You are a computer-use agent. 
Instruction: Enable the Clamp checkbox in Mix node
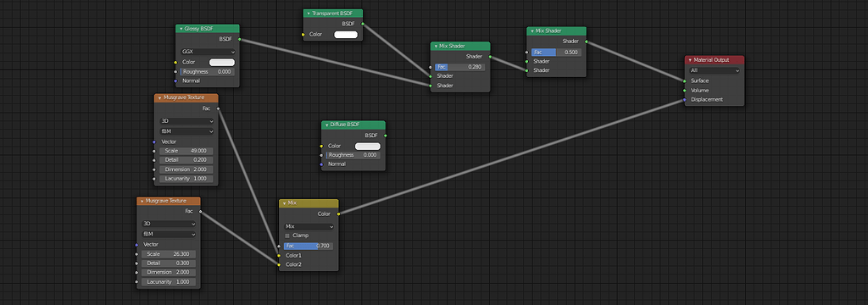tap(287, 236)
